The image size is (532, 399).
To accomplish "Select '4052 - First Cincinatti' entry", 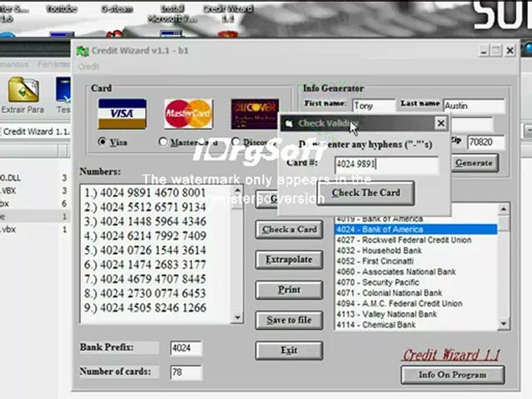I will [x=416, y=261].
